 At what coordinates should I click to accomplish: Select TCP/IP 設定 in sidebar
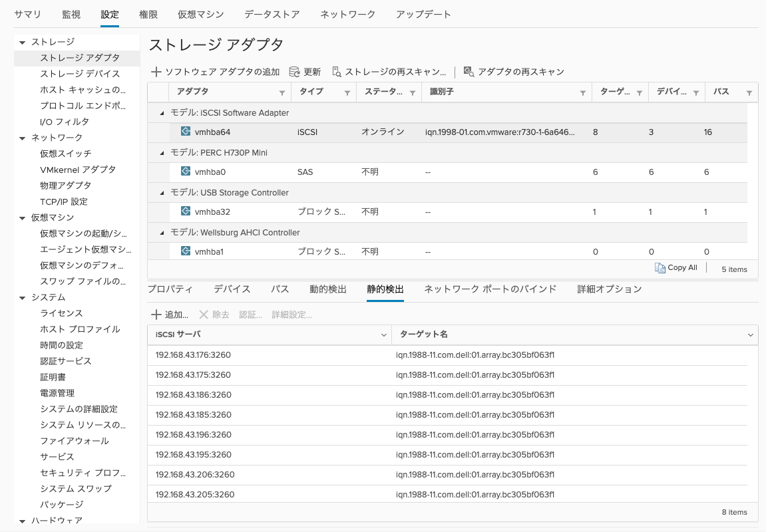(x=64, y=201)
